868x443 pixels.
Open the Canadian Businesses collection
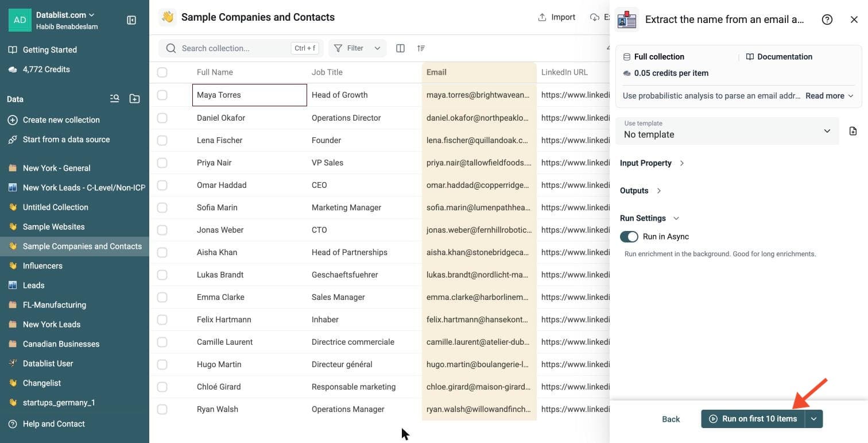click(x=75, y=344)
